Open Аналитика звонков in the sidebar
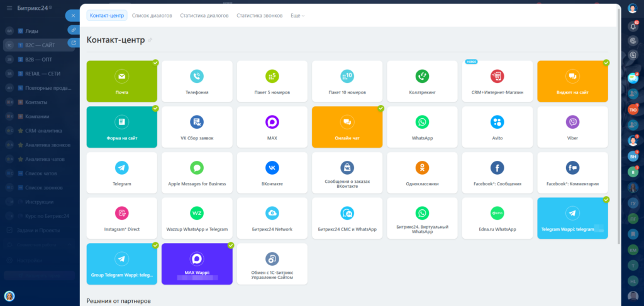 point(39,145)
